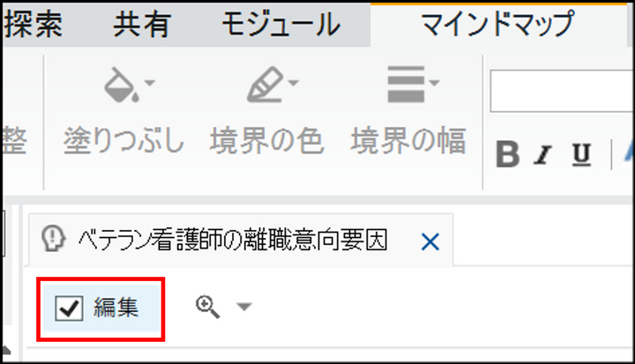Switch to the 探索 ribbon tab
Viewport: 635px width, 364px height.
click(x=34, y=25)
